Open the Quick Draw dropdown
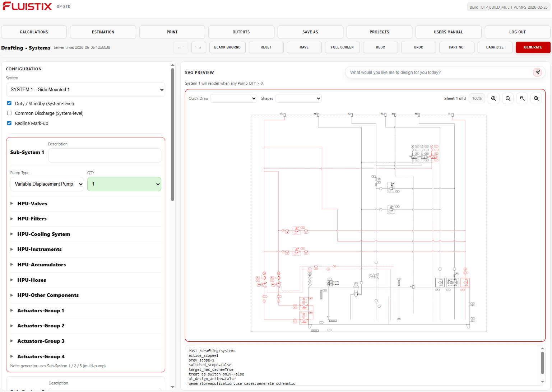 coord(233,98)
